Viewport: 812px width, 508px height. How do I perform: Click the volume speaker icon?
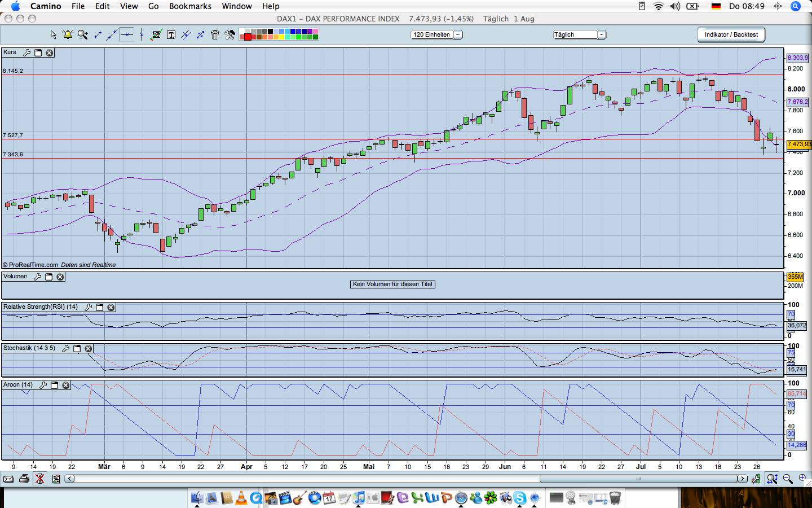click(x=675, y=6)
